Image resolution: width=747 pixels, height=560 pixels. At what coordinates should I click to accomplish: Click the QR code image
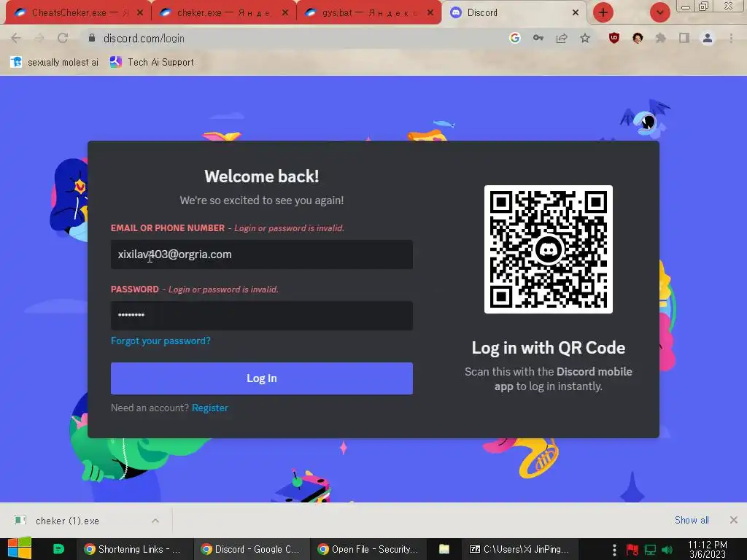[x=549, y=249]
